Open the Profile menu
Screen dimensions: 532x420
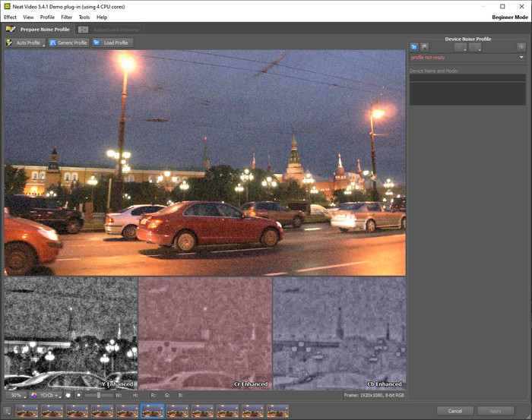[47, 17]
